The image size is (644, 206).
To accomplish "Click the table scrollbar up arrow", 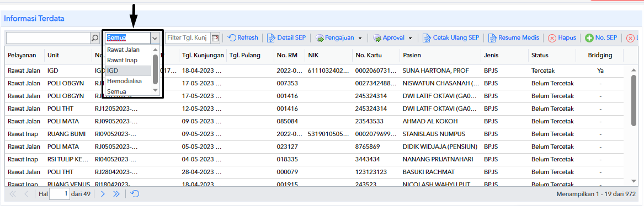I will tap(634, 69).
